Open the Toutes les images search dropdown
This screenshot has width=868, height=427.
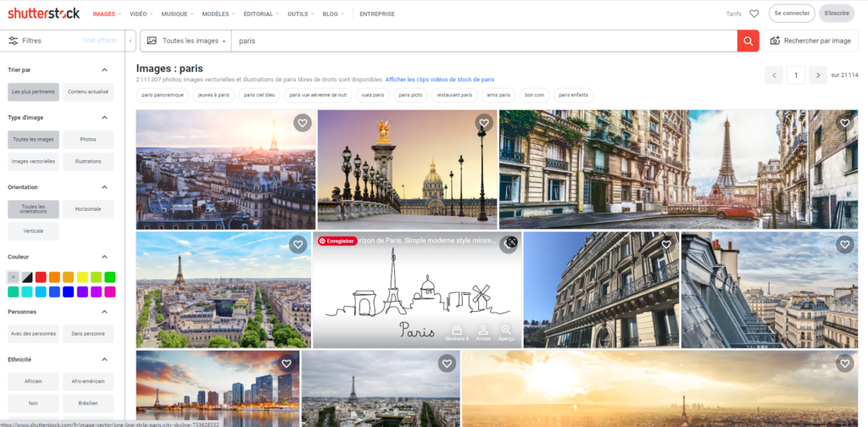186,41
